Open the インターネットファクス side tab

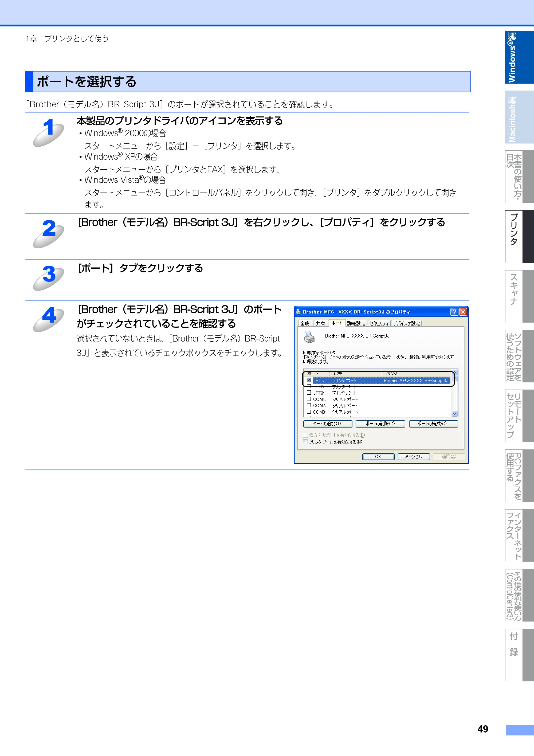click(x=519, y=535)
